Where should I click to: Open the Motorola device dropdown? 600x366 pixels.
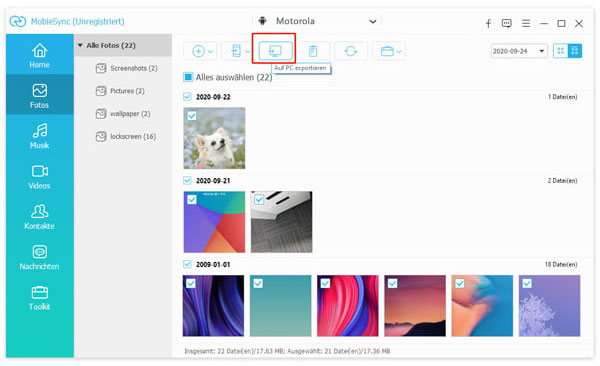point(317,21)
